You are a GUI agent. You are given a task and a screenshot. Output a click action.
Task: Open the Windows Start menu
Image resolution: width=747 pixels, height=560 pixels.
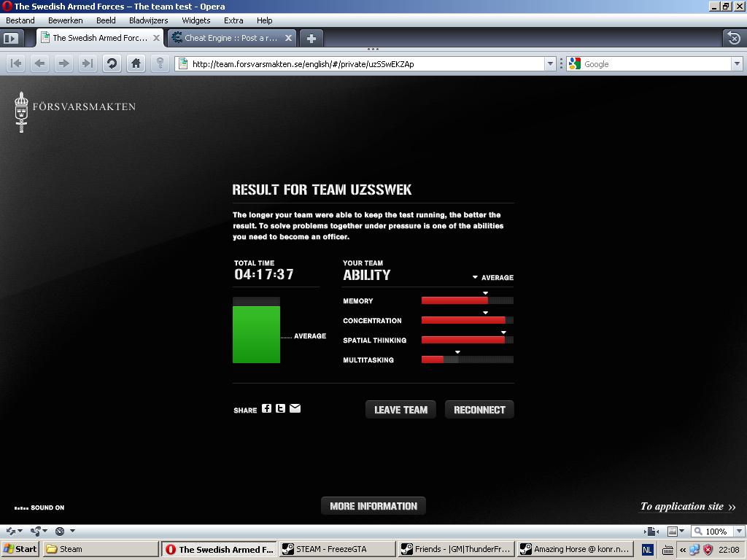[20, 549]
